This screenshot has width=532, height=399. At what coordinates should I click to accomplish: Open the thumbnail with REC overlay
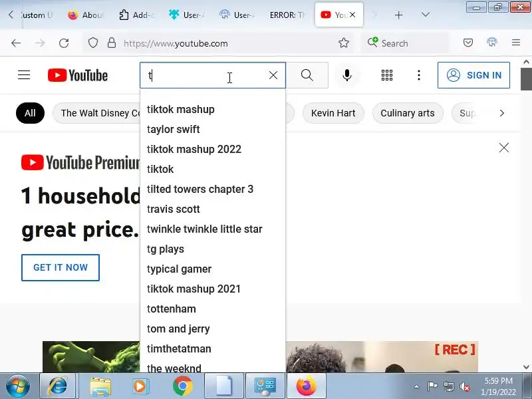[x=382, y=356]
